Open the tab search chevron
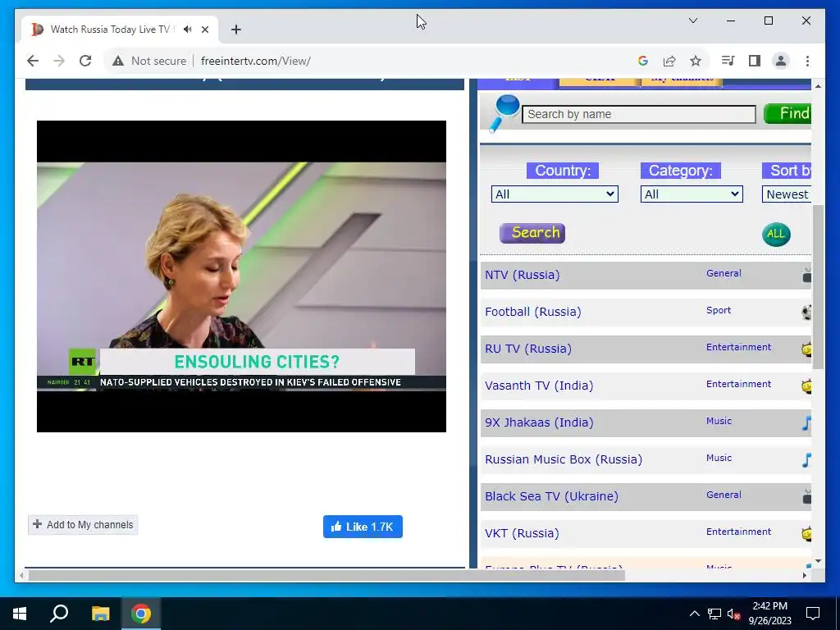Viewport: 840px width, 630px height. click(x=692, y=21)
